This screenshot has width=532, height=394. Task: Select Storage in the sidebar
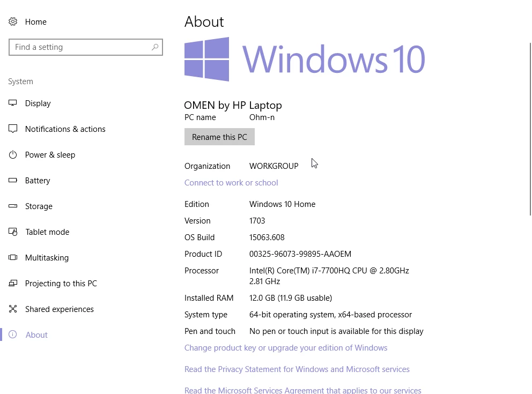39,206
